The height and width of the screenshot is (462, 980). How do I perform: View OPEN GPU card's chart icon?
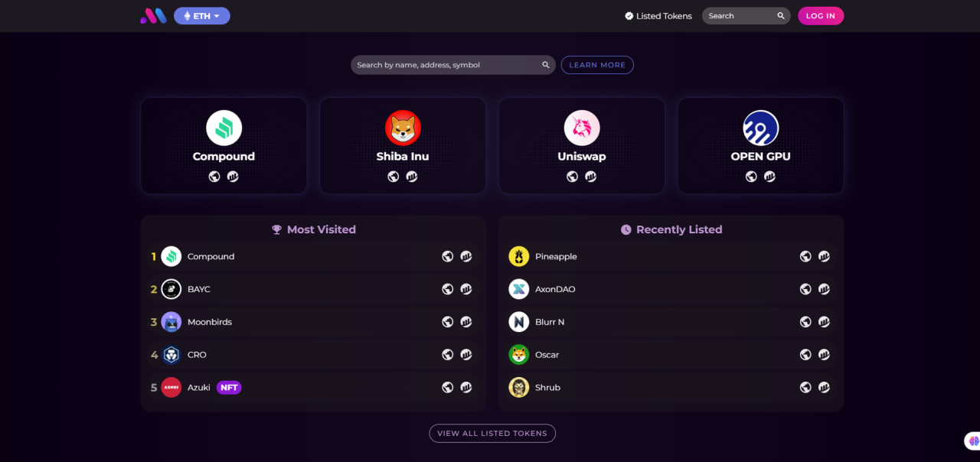pos(769,177)
